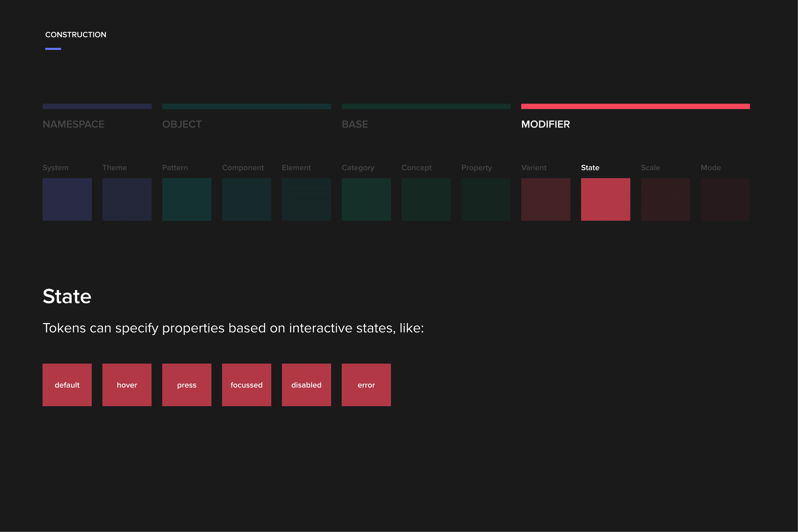The width and height of the screenshot is (798, 532).
Task: Click the default state box
Action: [67, 385]
